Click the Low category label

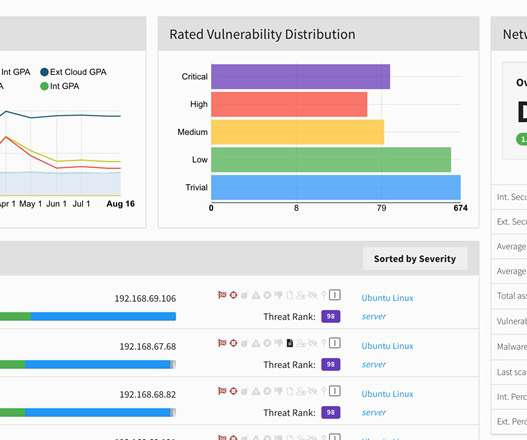click(x=200, y=160)
